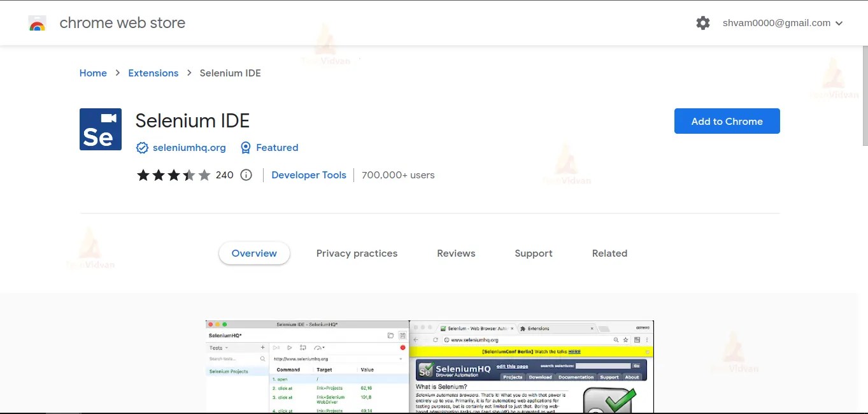
Task: Click the Featured ribbon badge icon
Action: (x=246, y=148)
